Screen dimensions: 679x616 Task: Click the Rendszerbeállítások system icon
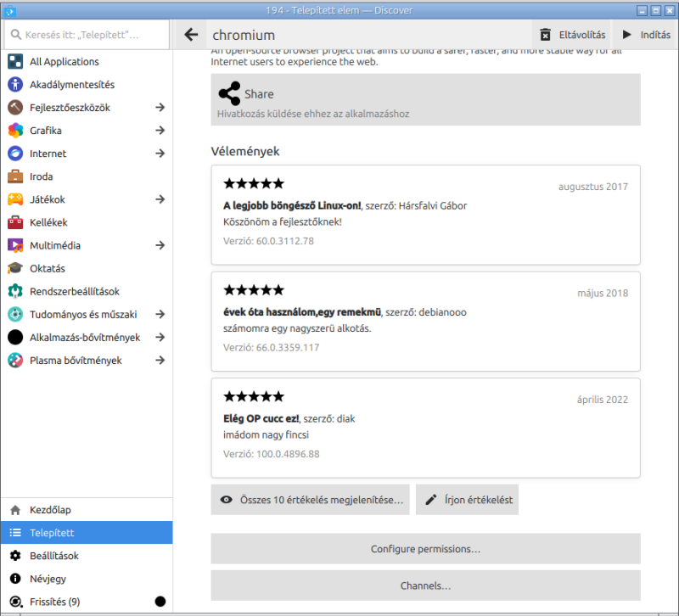coord(15,291)
